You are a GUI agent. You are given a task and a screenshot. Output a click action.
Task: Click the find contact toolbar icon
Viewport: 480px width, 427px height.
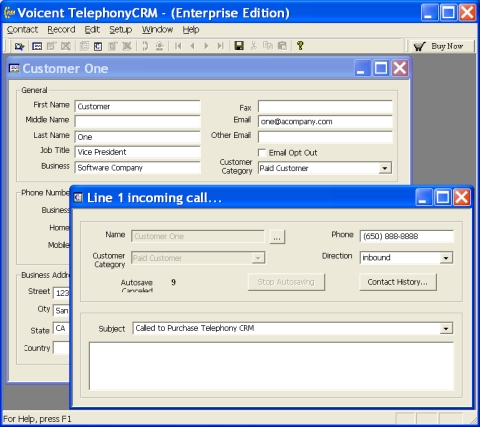point(19,46)
